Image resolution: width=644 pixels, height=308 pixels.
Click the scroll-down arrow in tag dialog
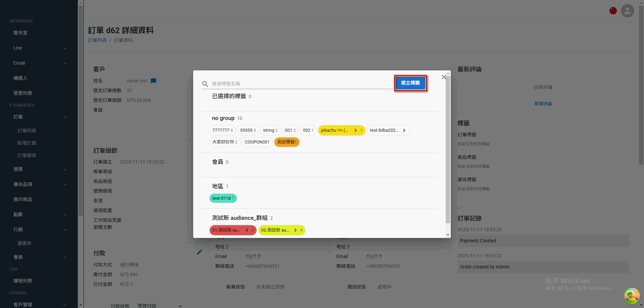tap(448, 235)
